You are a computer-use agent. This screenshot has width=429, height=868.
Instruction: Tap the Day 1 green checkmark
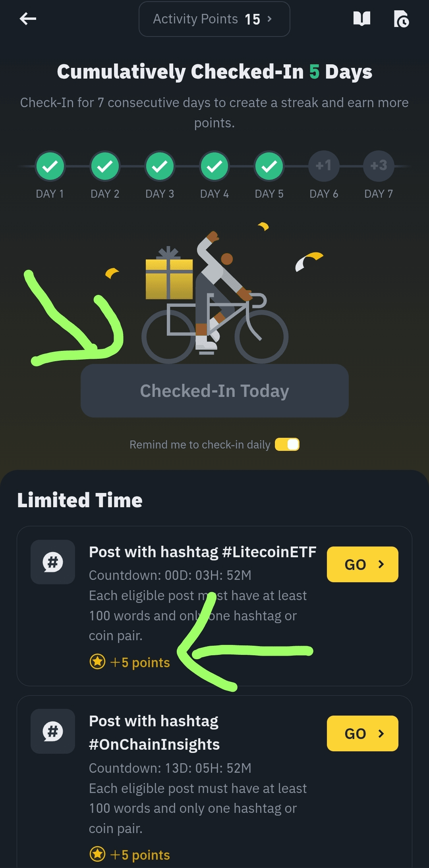pyautogui.click(x=50, y=166)
